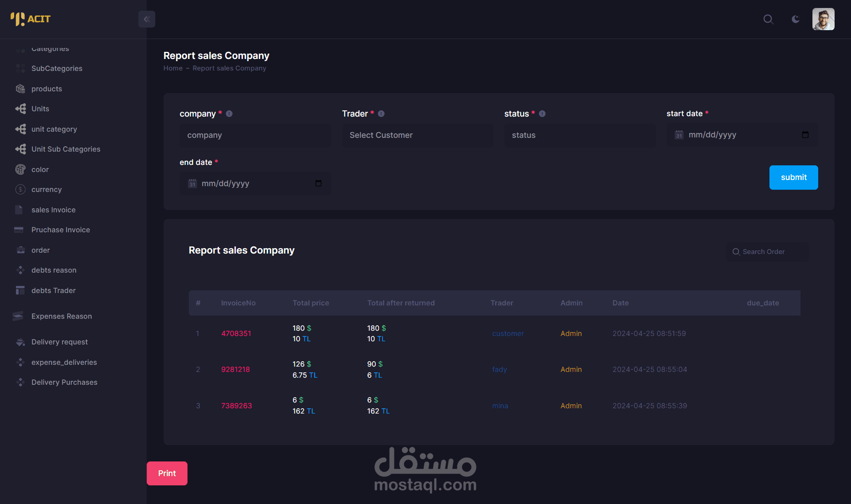Click the status field info icon

542,114
